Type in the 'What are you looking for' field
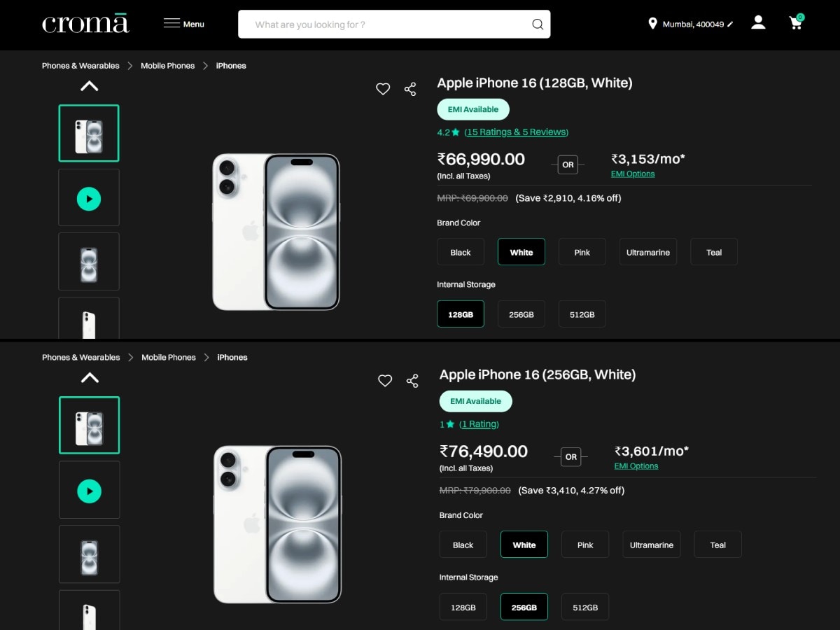 point(385,24)
